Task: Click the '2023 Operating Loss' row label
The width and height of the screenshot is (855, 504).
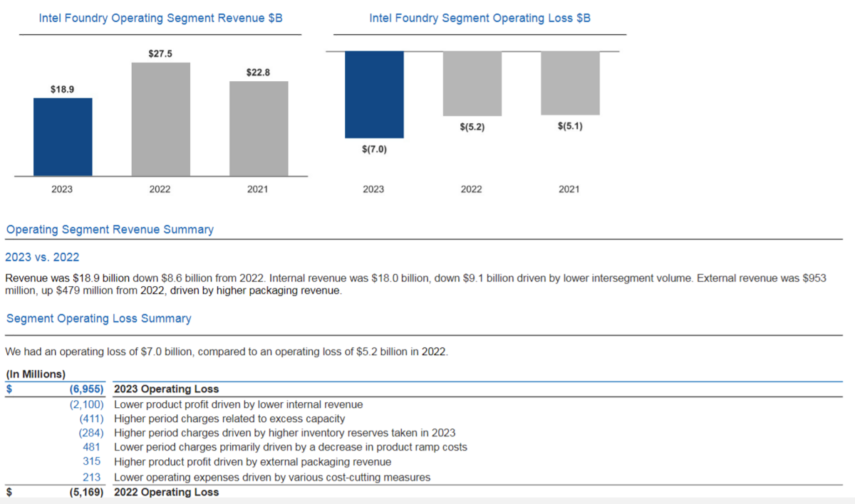Action: (x=166, y=389)
